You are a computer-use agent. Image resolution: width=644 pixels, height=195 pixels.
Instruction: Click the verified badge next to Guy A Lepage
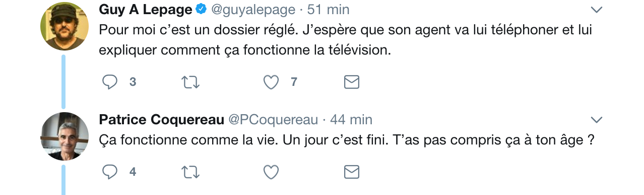(x=201, y=10)
